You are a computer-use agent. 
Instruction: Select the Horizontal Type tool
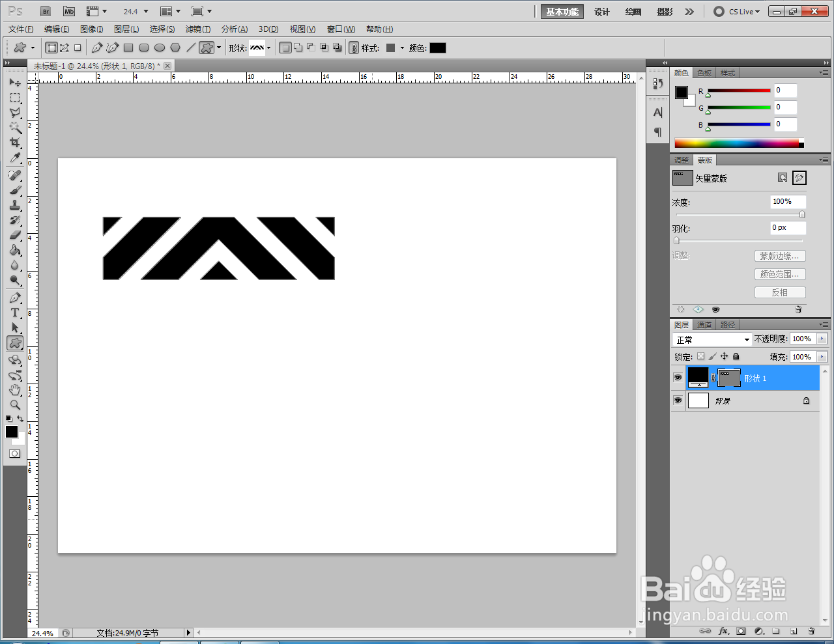click(x=15, y=313)
